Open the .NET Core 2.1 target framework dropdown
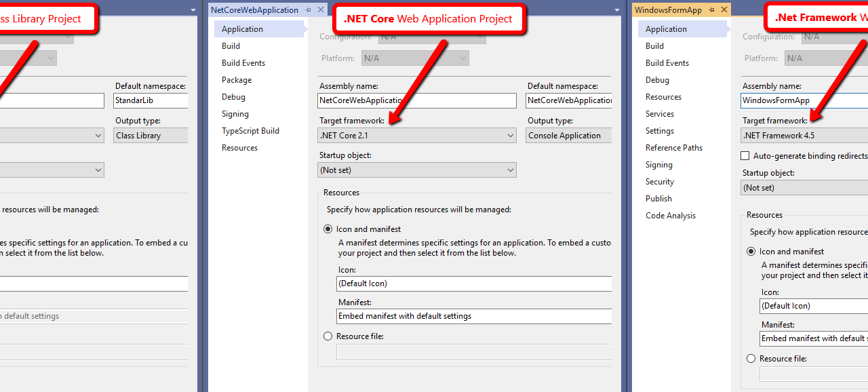This screenshot has width=868, height=392. [417, 136]
